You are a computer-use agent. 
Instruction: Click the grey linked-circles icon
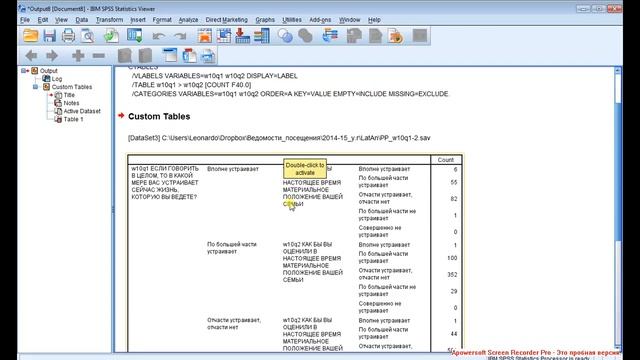[305, 36]
